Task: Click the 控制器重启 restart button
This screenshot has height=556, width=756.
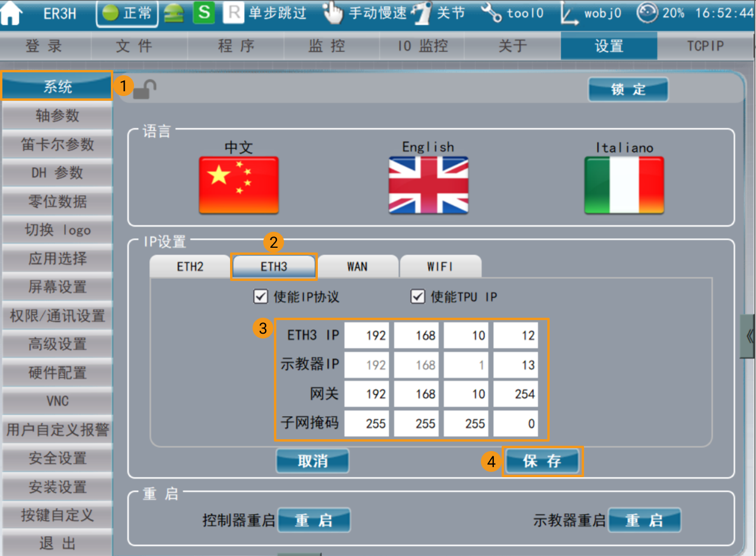Action: (314, 520)
